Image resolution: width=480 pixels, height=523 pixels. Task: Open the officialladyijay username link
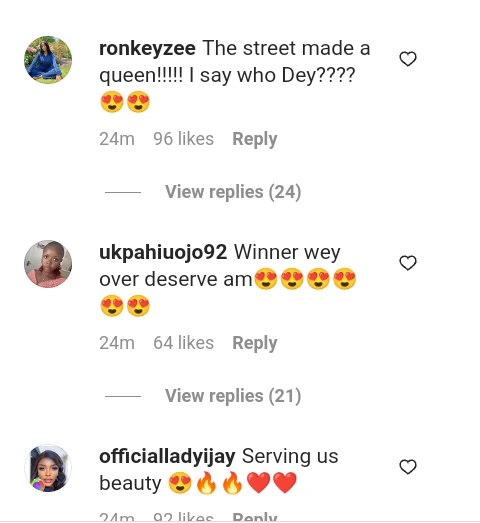pyautogui.click(x=167, y=456)
